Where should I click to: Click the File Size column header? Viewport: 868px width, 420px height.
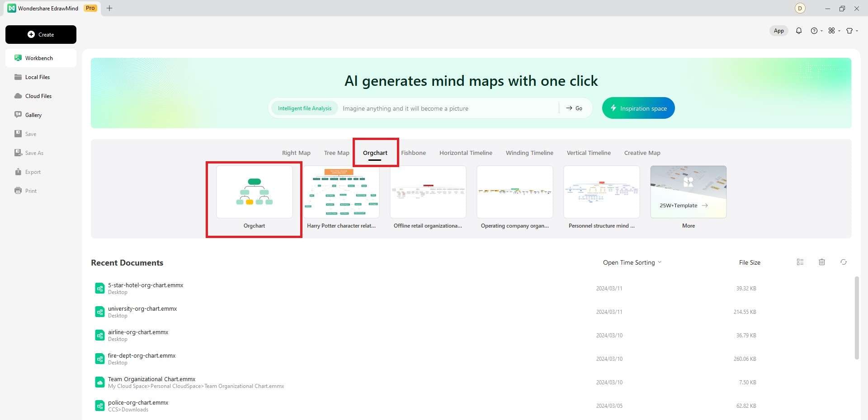(750, 262)
